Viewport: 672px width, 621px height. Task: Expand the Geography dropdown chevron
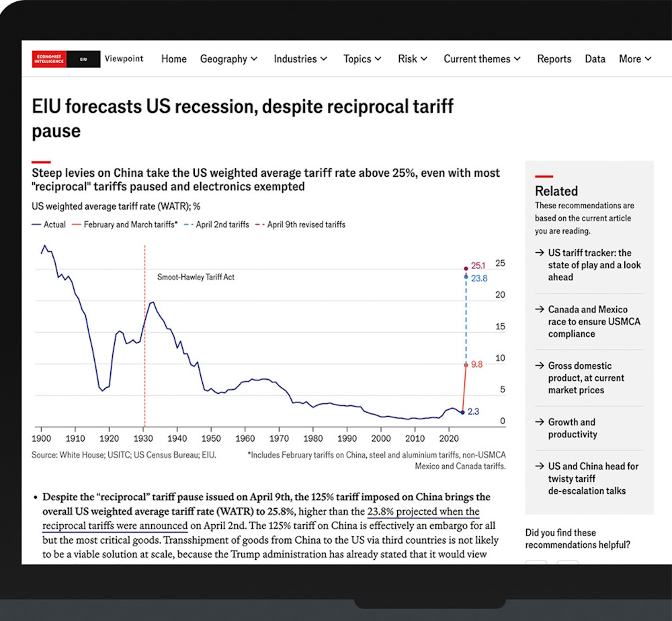(254, 59)
